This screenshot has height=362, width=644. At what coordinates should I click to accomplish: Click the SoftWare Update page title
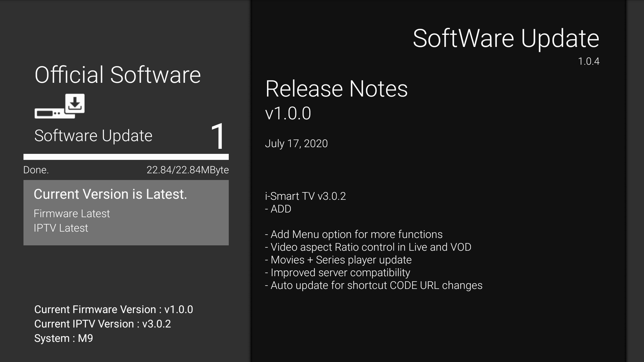point(506,38)
